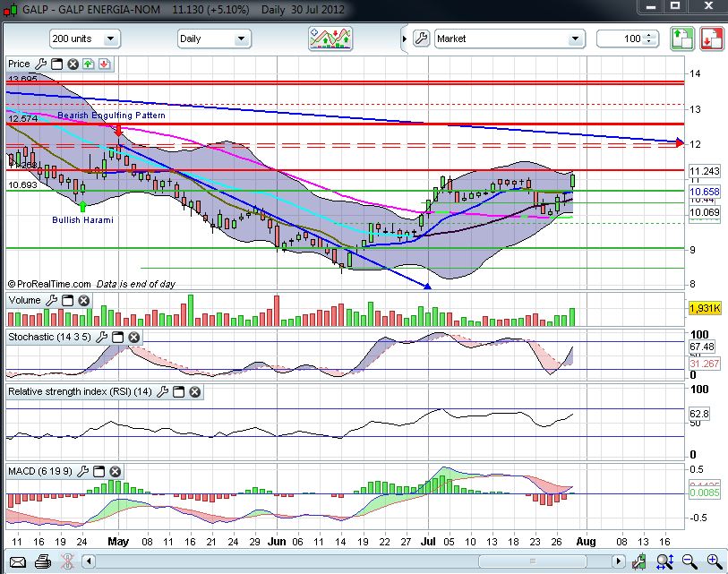
Task: Maximize the Price panel
Action: [x=56, y=64]
